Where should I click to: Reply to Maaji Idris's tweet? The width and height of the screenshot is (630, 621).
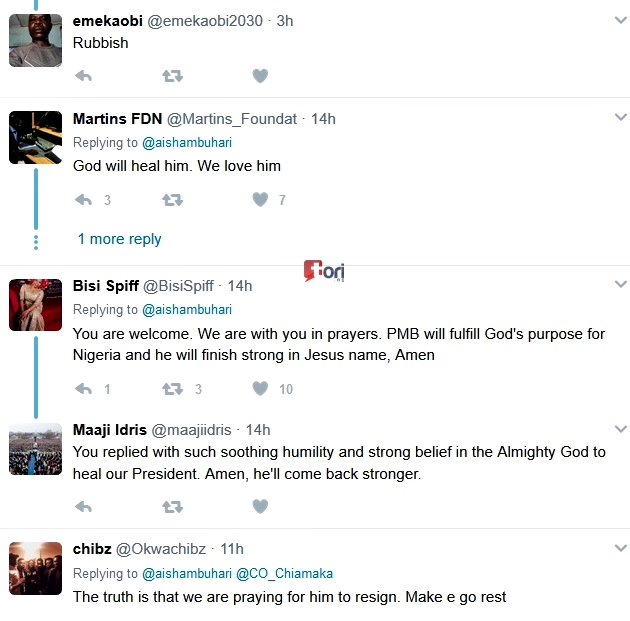click(84, 507)
